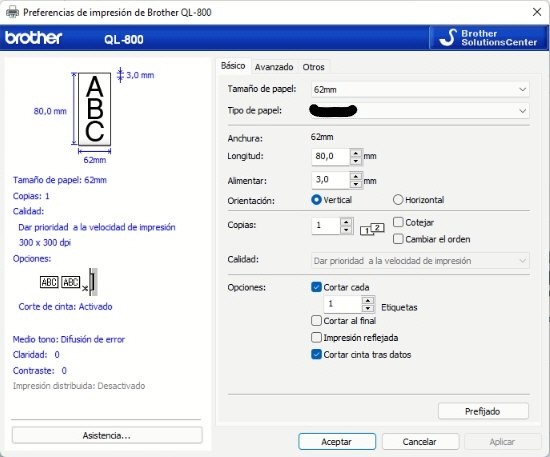Close the Preferencias de impresión window

(x=537, y=12)
